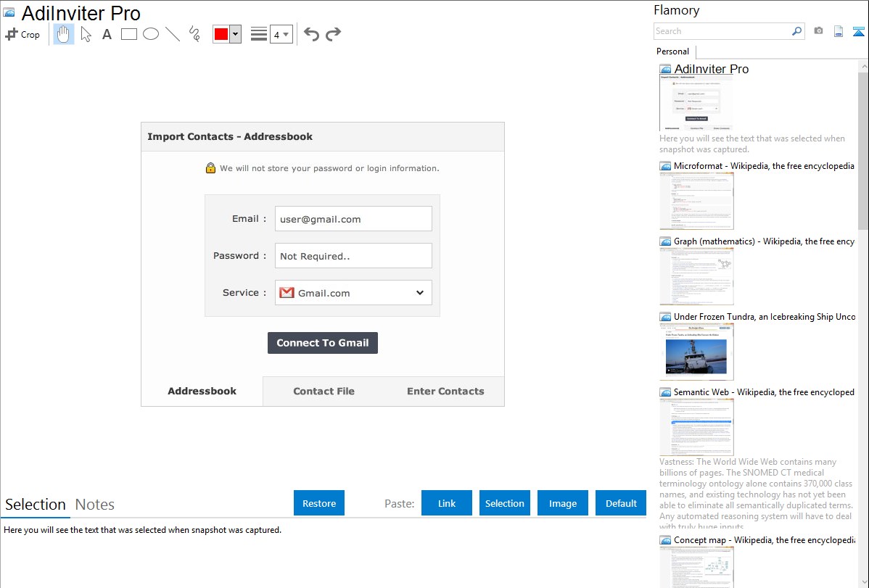Open the Notes tab
Image resolution: width=869 pixels, height=588 pixels.
[x=95, y=505]
